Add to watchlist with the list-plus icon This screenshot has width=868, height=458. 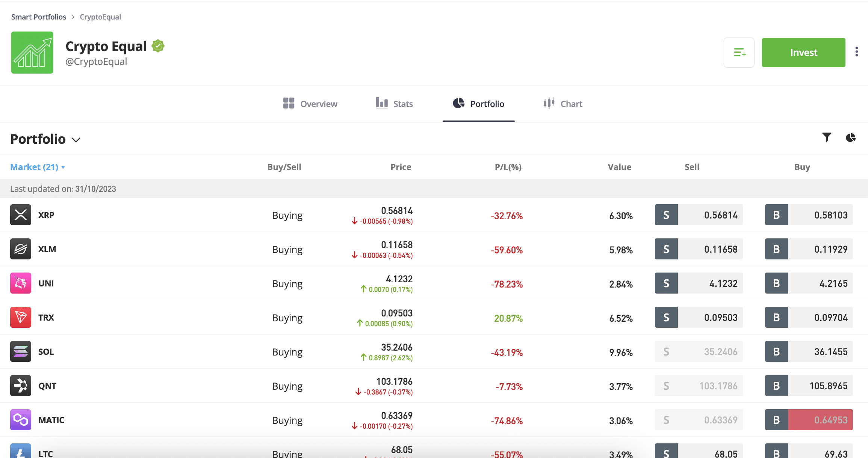click(739, 53)
